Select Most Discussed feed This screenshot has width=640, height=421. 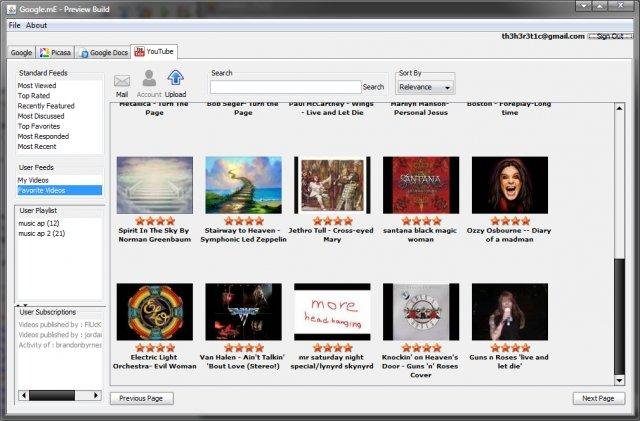[40, 116]
